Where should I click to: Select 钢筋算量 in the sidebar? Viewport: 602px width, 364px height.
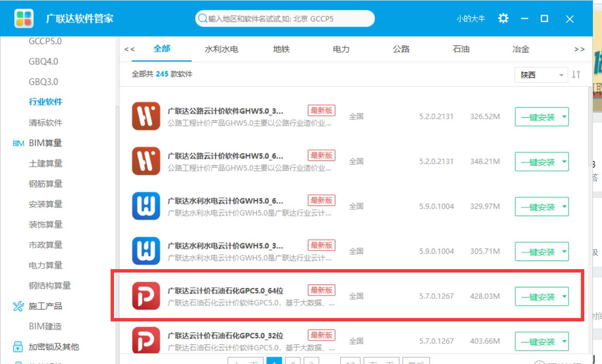[45, 184]
